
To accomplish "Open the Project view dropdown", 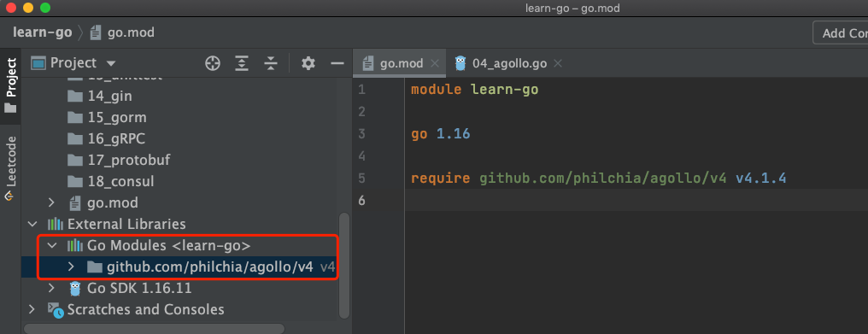I will click(x=111, y=64).
